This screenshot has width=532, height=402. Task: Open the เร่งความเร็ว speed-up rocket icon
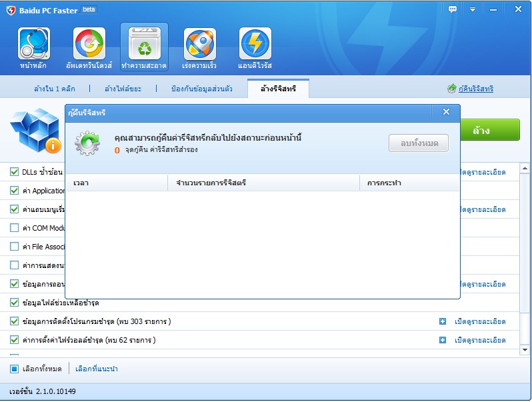coord(199,45)
